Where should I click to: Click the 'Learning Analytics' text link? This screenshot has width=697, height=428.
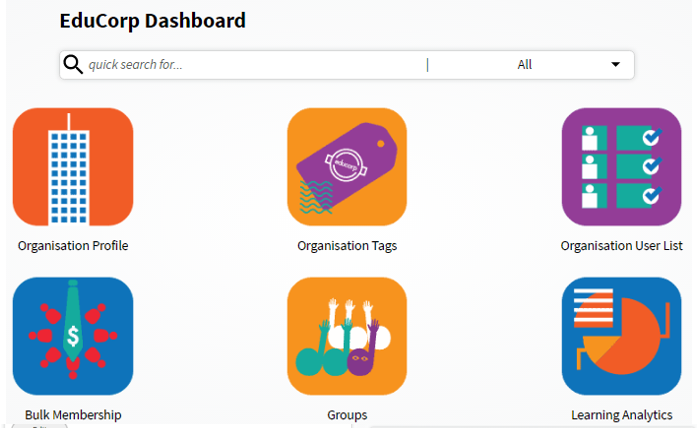tap(621, 415)
